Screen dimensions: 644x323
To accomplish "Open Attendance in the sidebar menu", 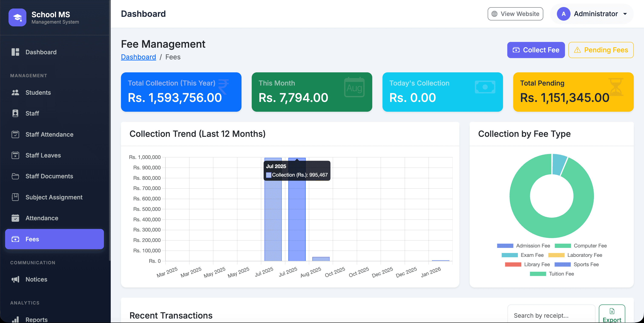I will [42, 218].
